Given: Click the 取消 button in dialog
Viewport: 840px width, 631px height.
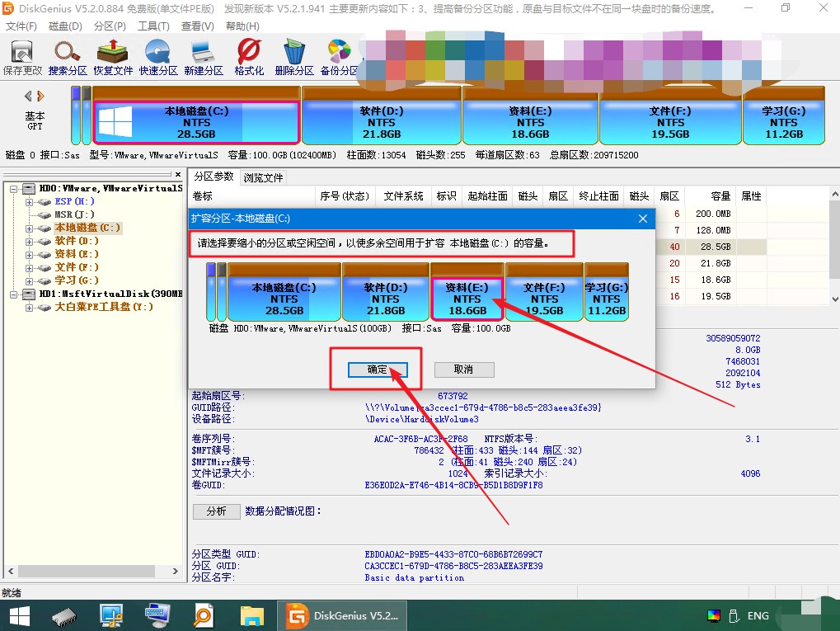Looking at the screenshot, I should point(464,370).
